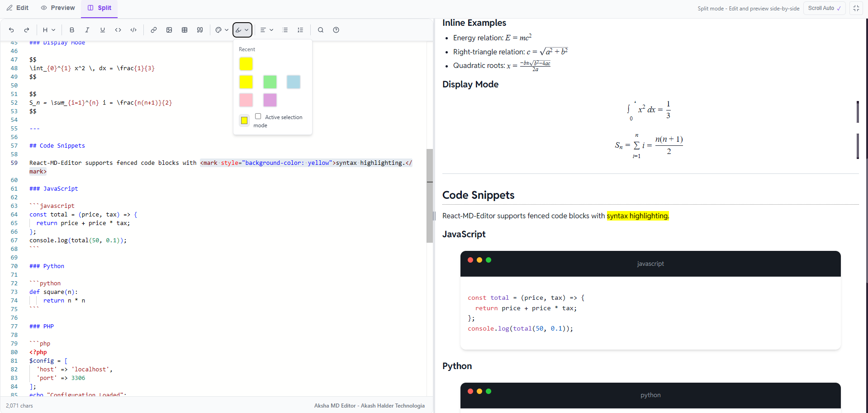
Task: Toggle the Scroll Auto option
Action: pyautogui.click(x=824, y=8)
